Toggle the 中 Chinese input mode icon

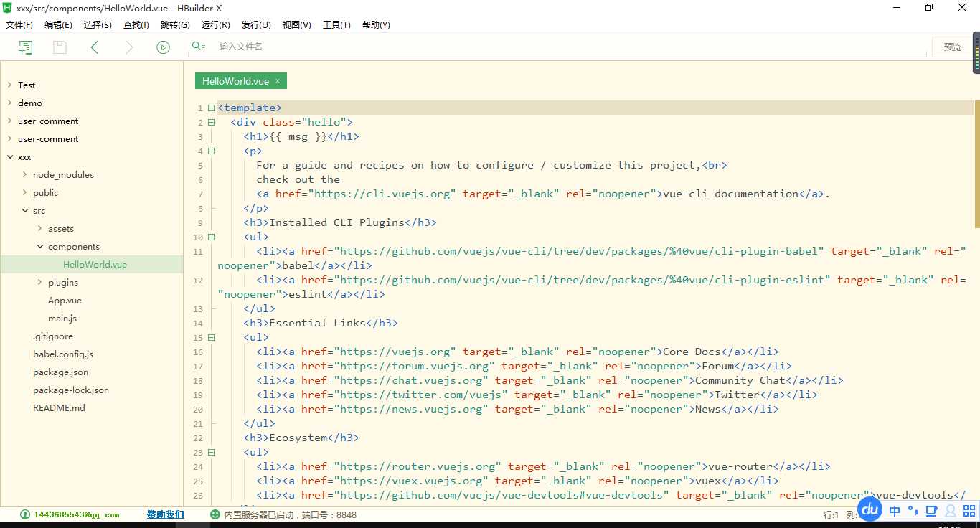[x=895, y=511]
